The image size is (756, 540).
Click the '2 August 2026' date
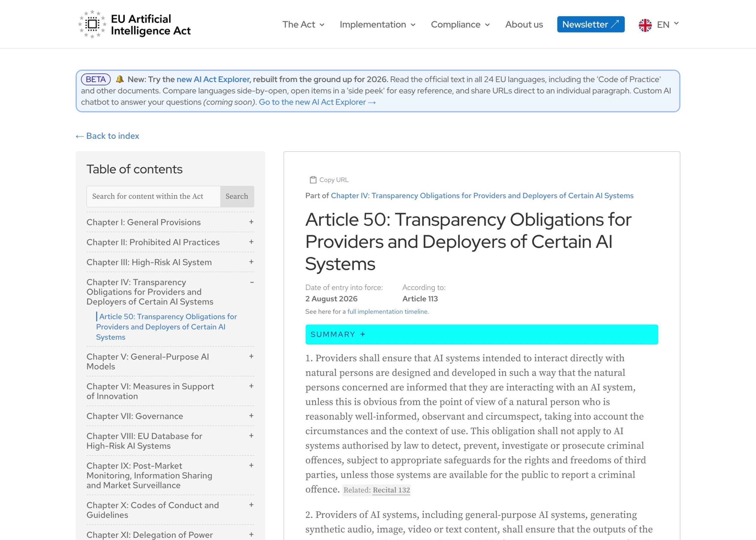pos(331,298)
